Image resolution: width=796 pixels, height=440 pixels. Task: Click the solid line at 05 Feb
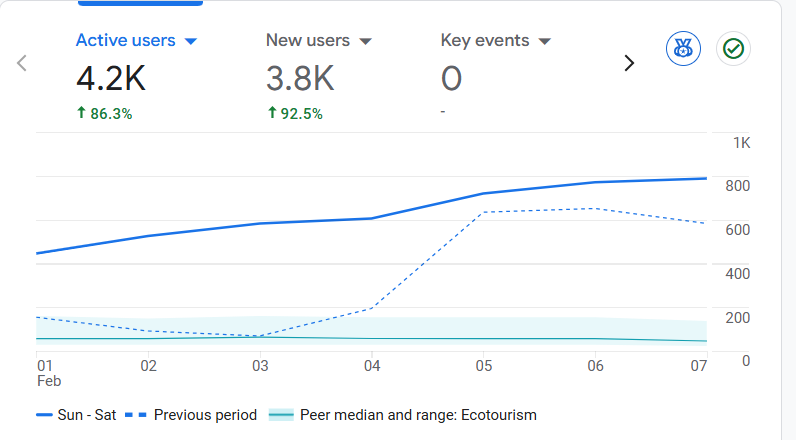tap(484, 193)
